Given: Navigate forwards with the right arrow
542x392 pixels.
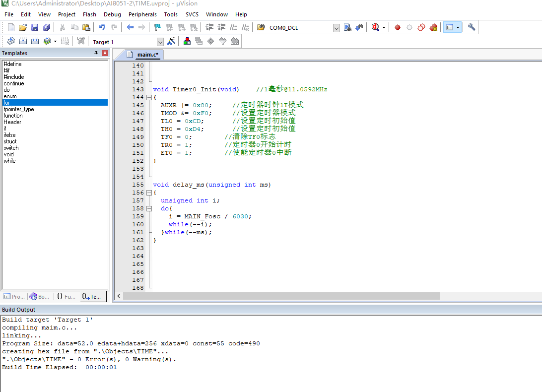Looking at the screenshot, I should [142, 27].
